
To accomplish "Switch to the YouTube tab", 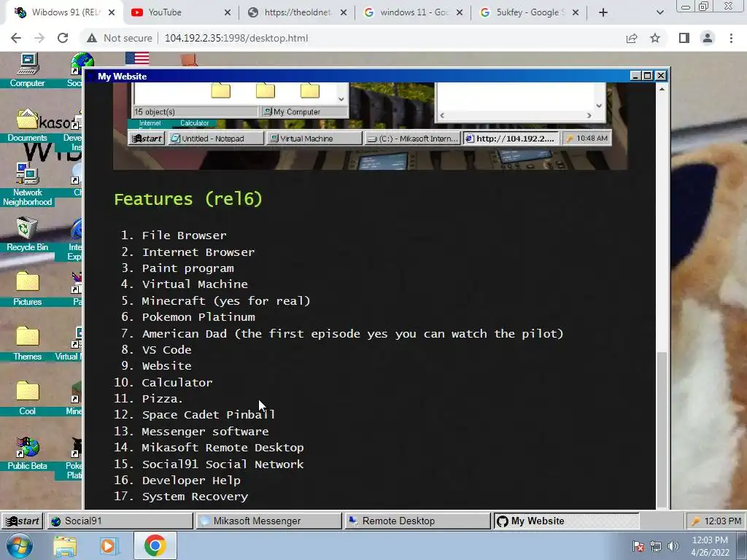I will [x=181, y=12].
